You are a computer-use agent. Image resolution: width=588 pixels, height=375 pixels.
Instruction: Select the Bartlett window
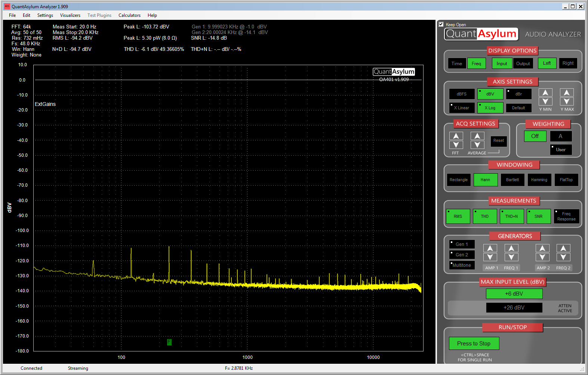click(512, 180)
